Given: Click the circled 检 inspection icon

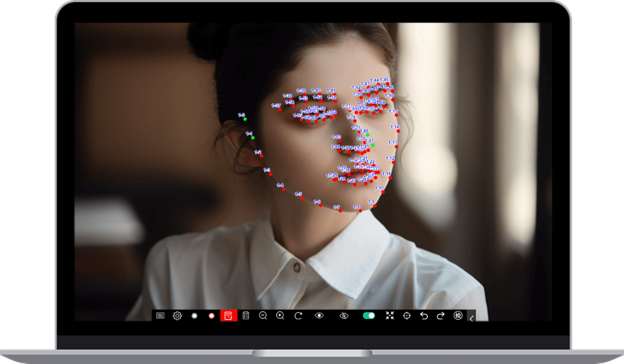Looking at the screenshot, I should (x=458, y=315).
